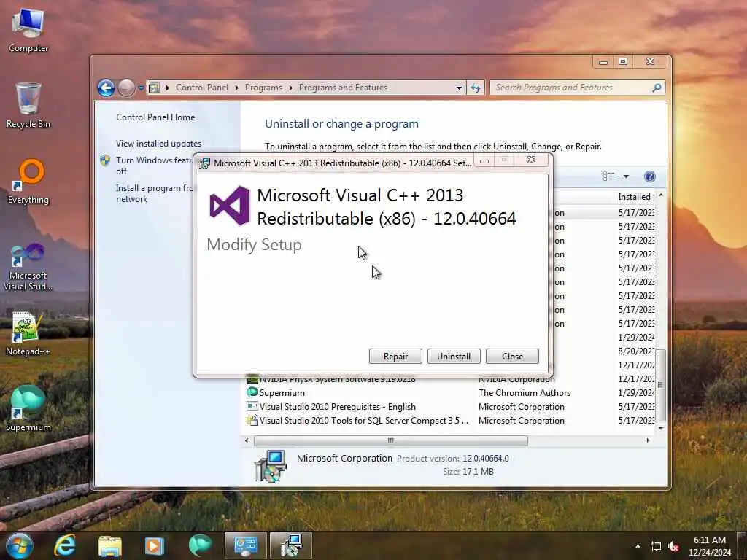Open the blue Help button
This screenshot has width=747, height=560.
(649, 176)
